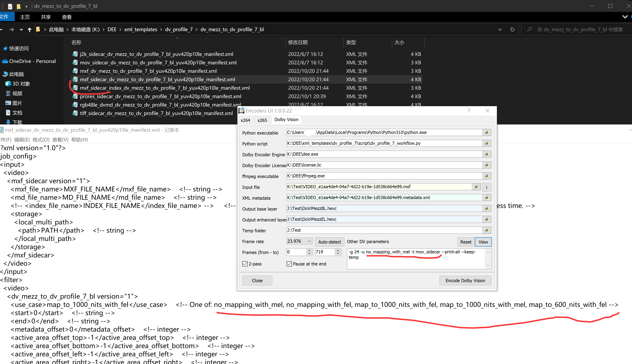Switch to the x265 tab

coord(262,120)
